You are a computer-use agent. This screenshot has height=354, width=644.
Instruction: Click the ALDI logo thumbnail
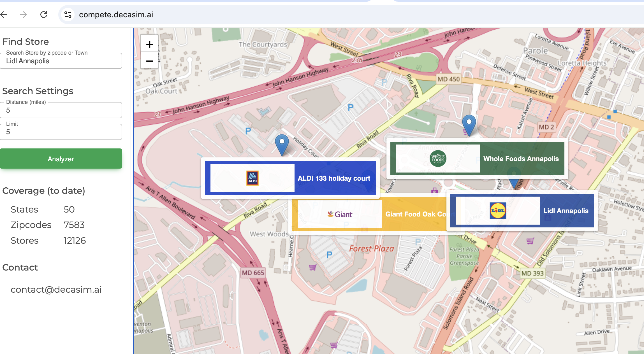pyautogui.click(x=252, y=178)
